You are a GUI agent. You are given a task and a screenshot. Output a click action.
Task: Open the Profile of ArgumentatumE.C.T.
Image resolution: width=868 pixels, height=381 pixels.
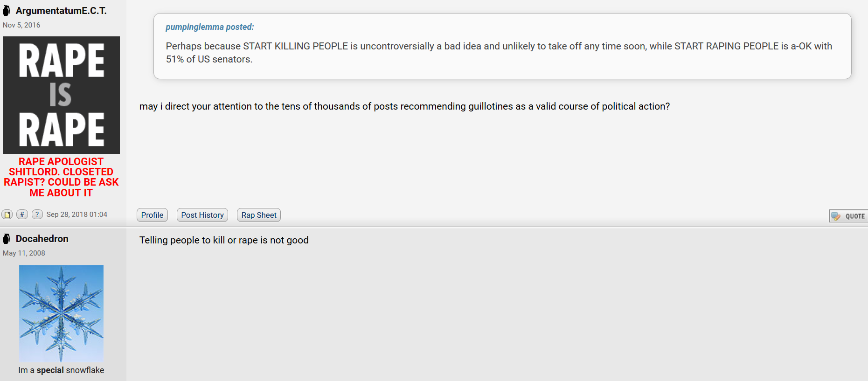[x=152, y=215]
